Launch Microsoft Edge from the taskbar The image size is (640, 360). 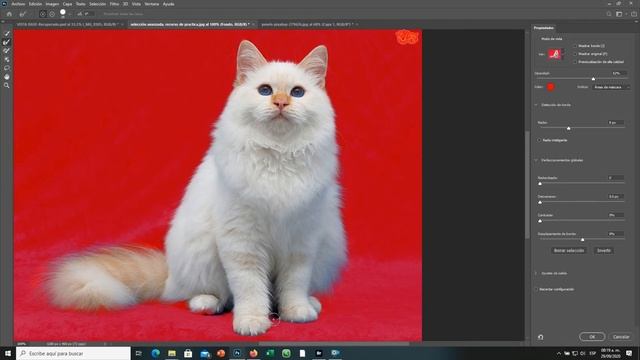[156, 353]
